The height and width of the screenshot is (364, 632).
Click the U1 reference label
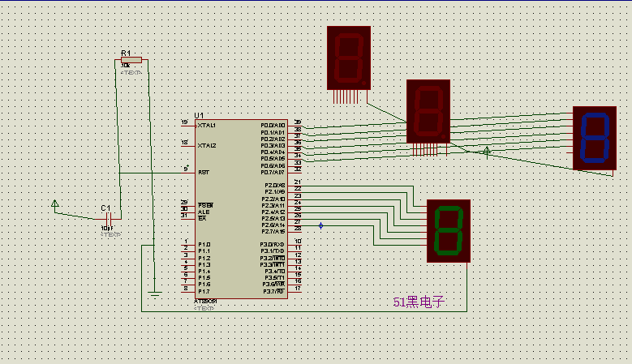click(x=199, y=116)
